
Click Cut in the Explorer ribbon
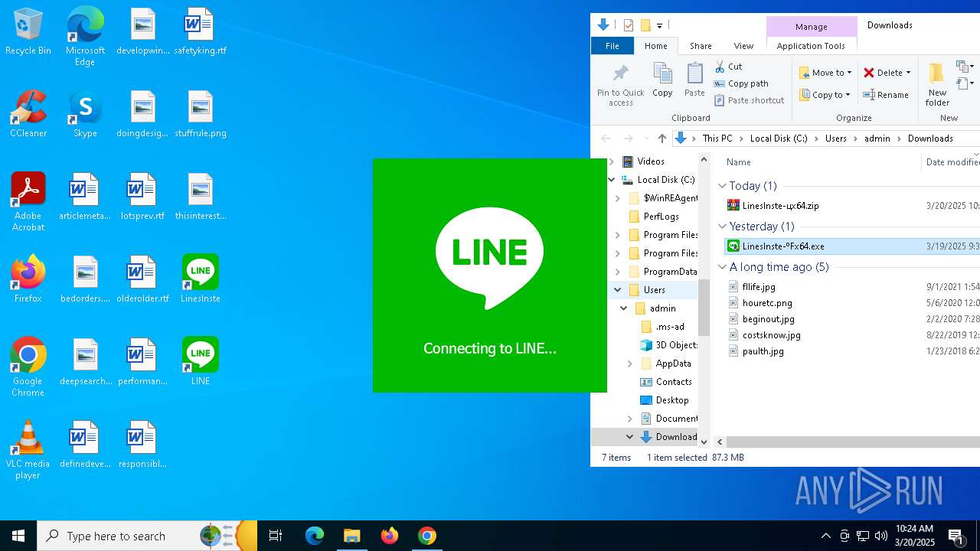(728, 67)
